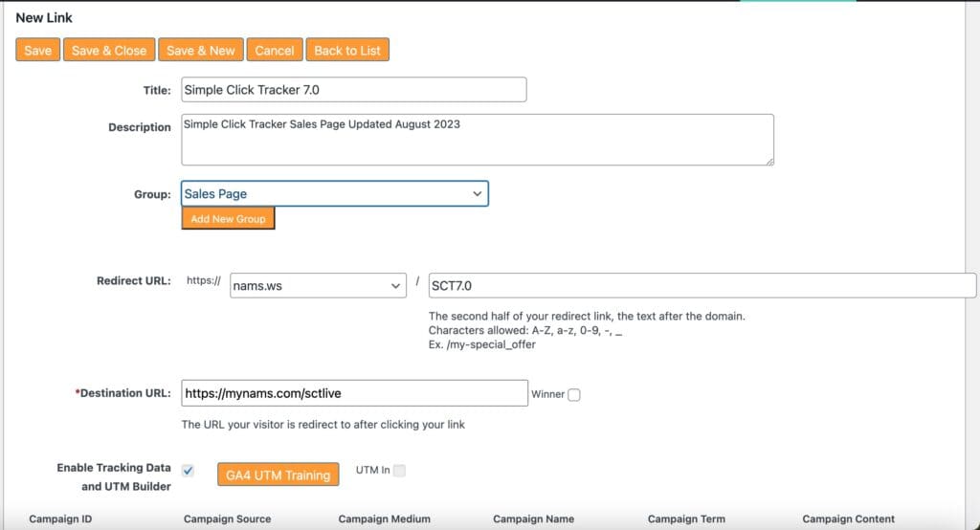Screen dimensions: 980x530
Task: Go back using Back to List
Action: (x=347, y=51)
